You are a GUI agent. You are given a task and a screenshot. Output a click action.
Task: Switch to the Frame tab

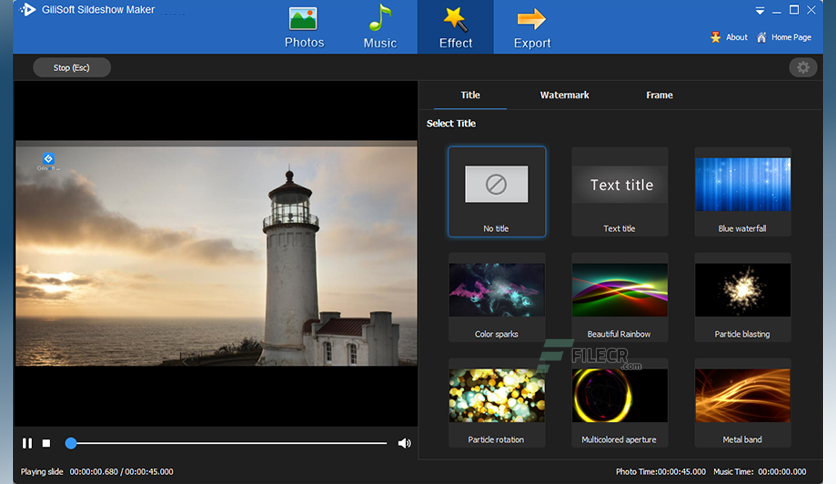click(659, 95)
